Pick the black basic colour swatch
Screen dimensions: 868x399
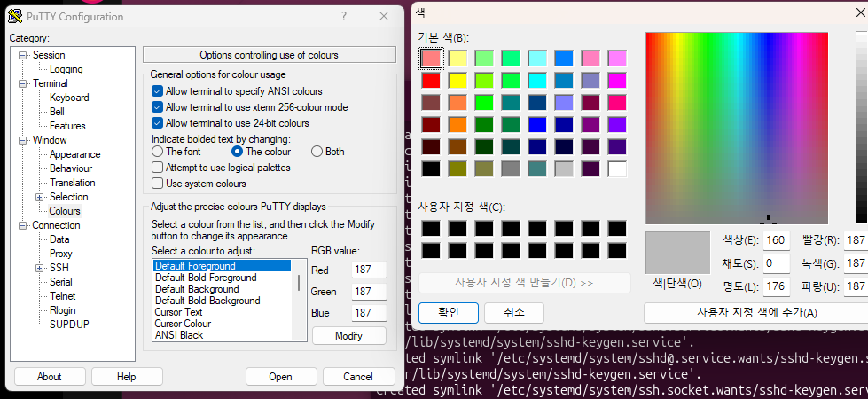[x=431, y=168]
